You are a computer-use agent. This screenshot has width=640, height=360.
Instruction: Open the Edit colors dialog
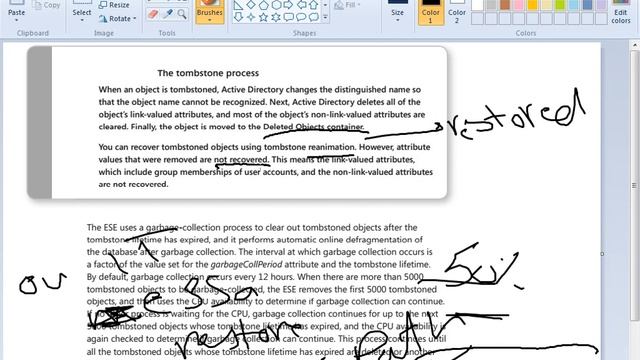[620, 12]
